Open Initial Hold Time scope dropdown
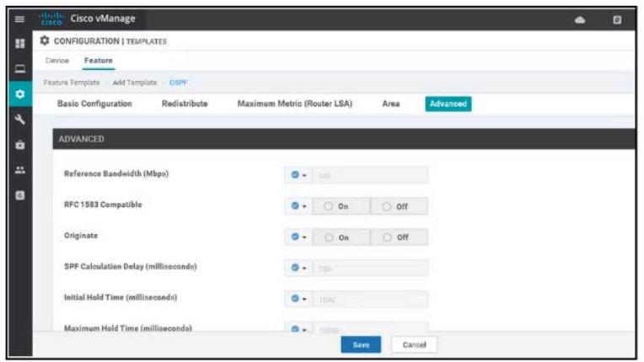The image size is (644, 362). click(x=298, y=299)
